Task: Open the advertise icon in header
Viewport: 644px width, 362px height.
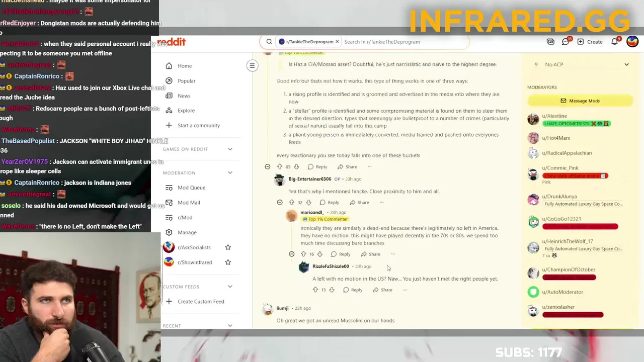Action: point(550,42)
